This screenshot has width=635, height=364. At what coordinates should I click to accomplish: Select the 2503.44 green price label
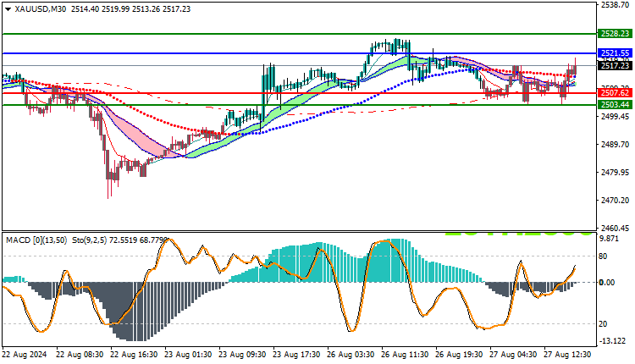pos(616,105)
